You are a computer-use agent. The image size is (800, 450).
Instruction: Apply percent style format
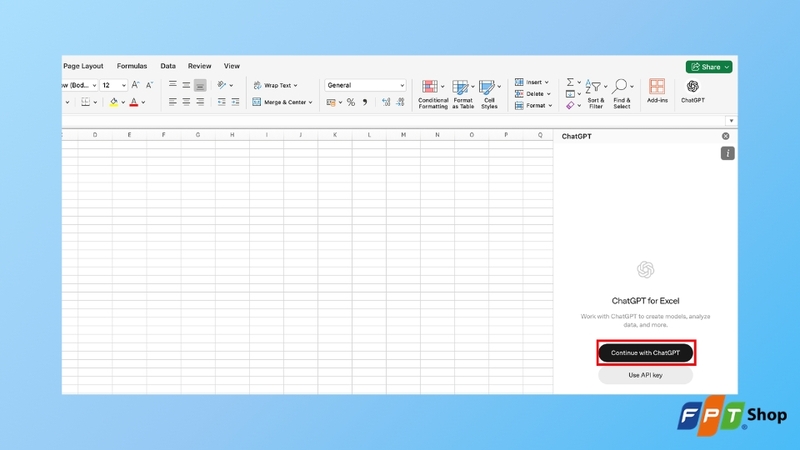(351, 103)
